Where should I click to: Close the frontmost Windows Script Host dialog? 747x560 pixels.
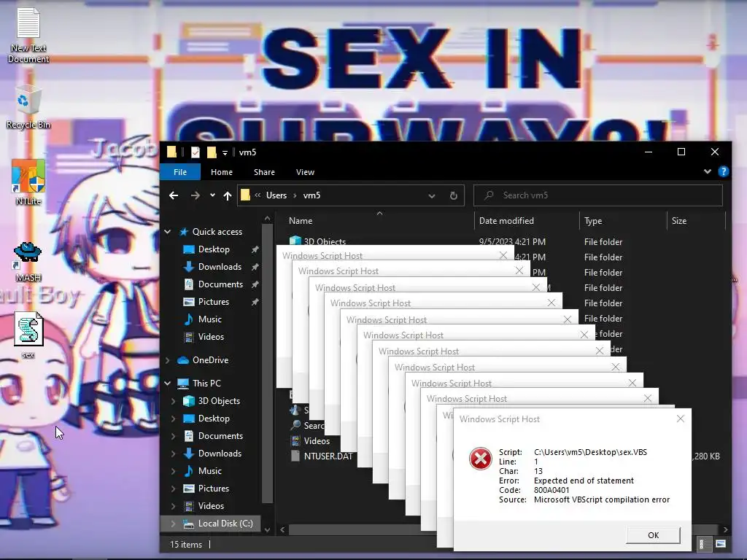click(x=681, y=419)
